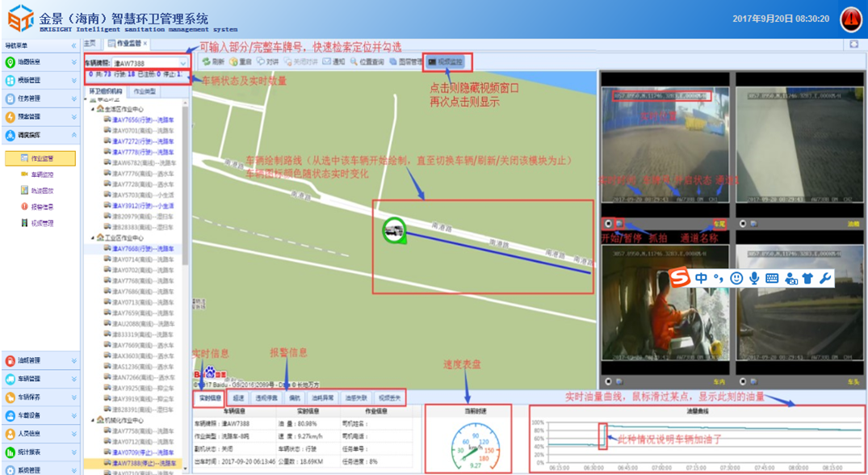
Task: Send 通知 notification from toolbar
Action: tap(333, 62)
